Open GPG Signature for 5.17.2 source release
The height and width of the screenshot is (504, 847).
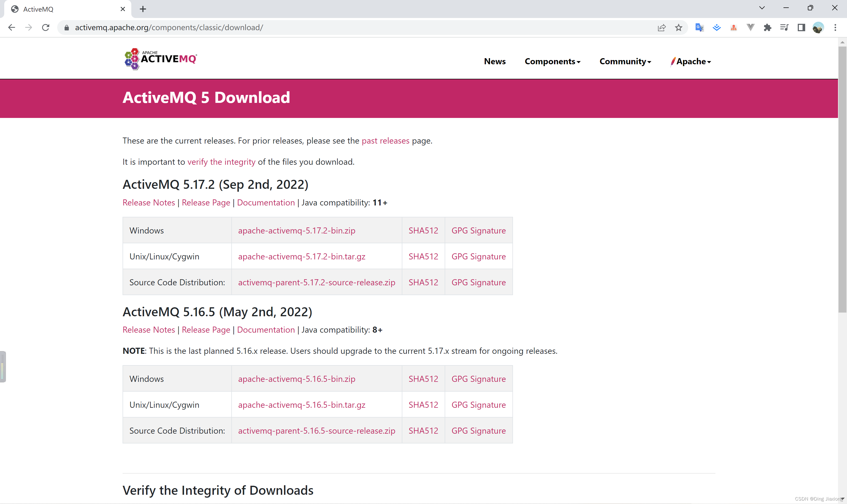[x=479, y=282]
